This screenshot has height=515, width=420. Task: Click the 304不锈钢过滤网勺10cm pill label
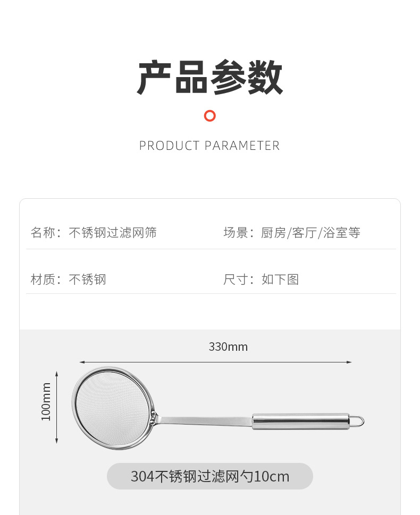point(210,476)
